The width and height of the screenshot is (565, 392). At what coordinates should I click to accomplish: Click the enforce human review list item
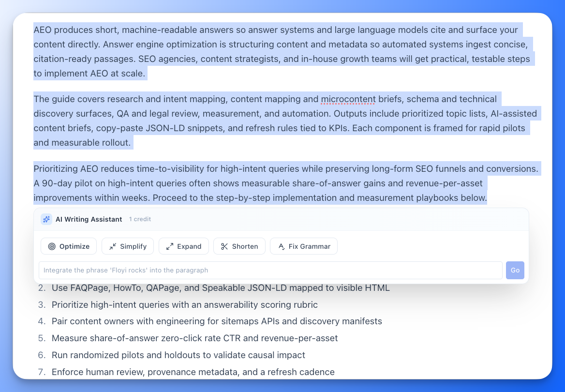[x=193, y=372]
